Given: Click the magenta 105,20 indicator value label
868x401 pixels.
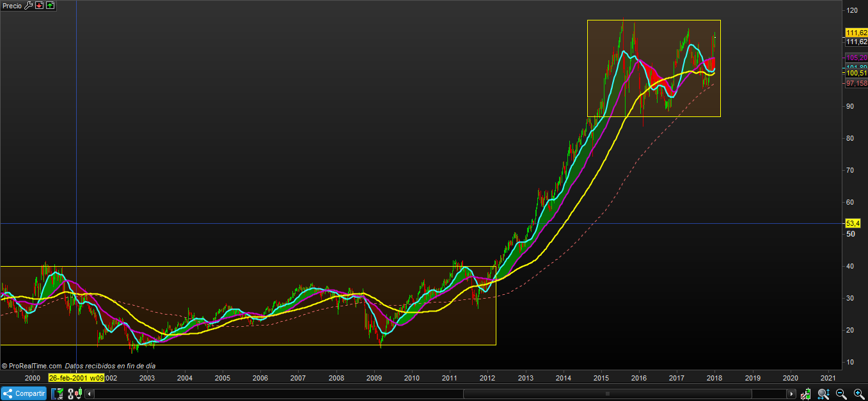Looking at the screenshot, I should coord(856,58).
